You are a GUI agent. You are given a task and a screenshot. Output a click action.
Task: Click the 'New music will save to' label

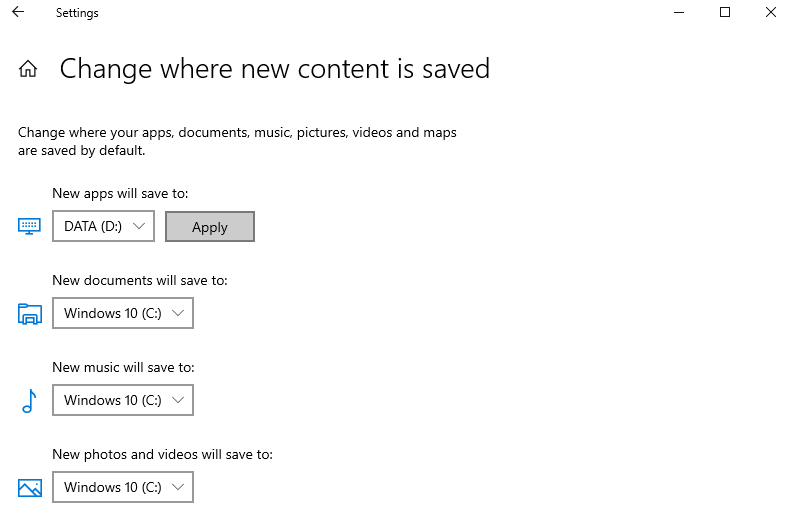123,367
